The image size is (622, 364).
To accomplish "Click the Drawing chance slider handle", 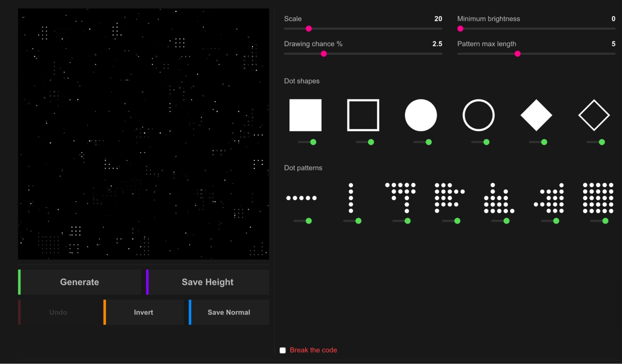I will tap(324, 54).
